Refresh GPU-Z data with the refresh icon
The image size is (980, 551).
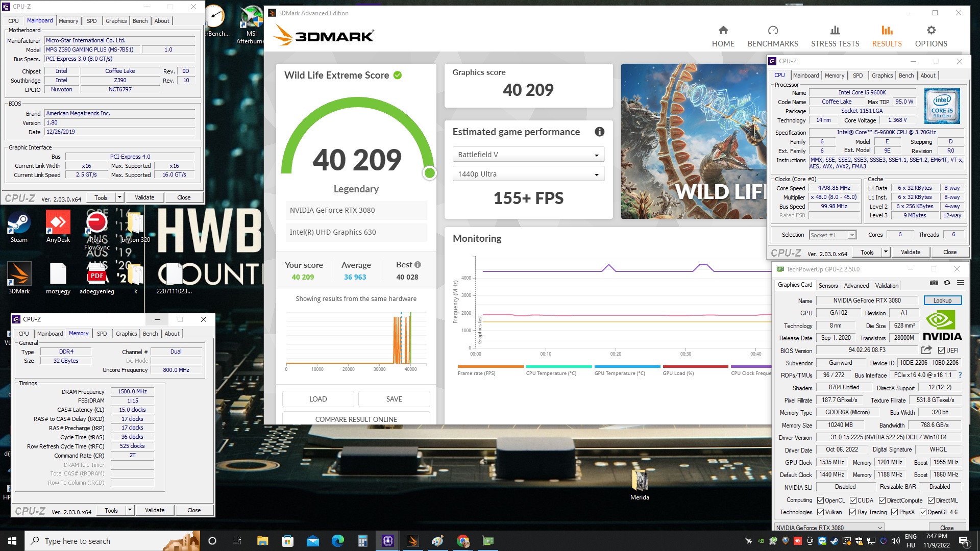point(947,283)
